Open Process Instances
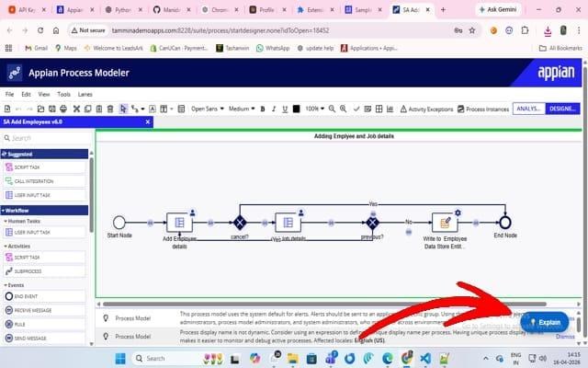This screenshot has height=368, width=588. click(x=483, y=109)
